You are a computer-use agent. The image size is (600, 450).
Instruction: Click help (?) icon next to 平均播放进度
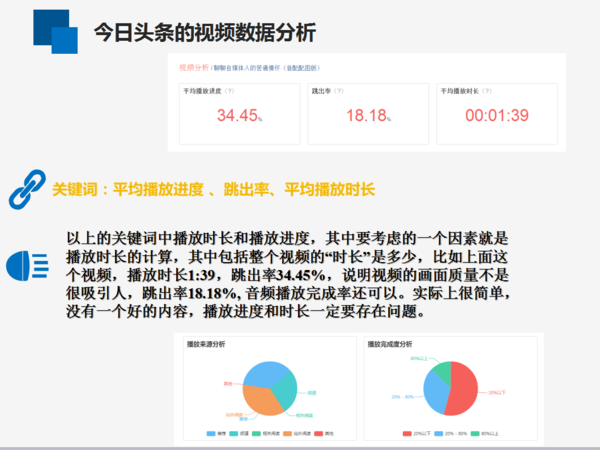[x=230, y=91]
